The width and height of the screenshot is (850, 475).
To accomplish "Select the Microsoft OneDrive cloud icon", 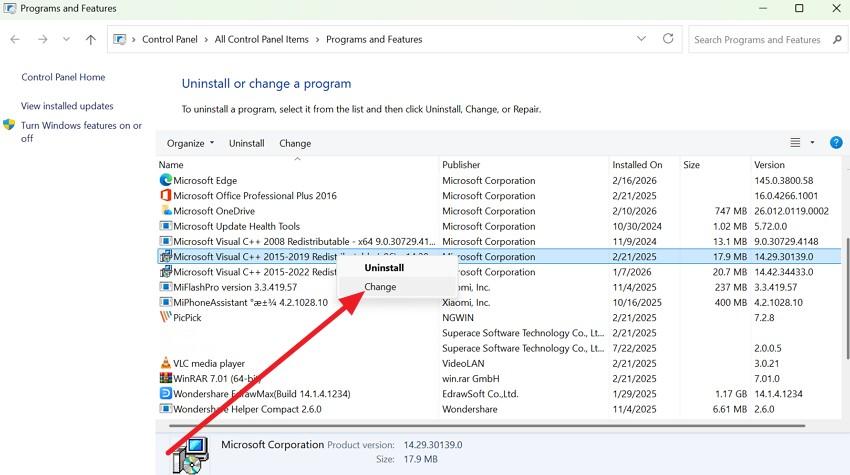I will 166,210.
